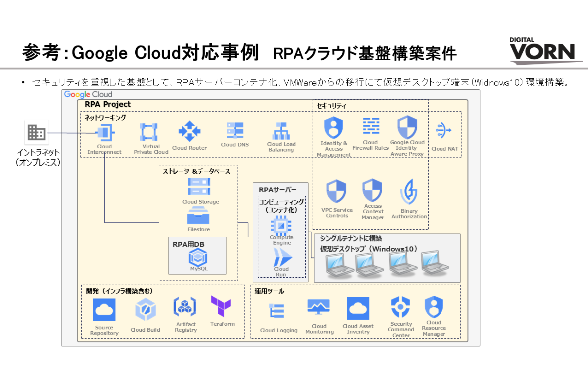Screen dimensions: 588x379
Task: Click the Cloud NAT icon
Action: 443,130
